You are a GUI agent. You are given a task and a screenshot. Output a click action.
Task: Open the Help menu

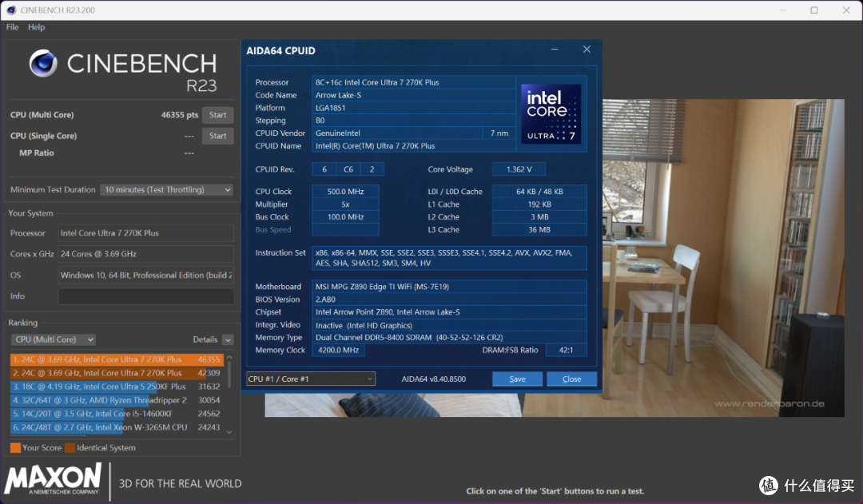click(36, 27)
